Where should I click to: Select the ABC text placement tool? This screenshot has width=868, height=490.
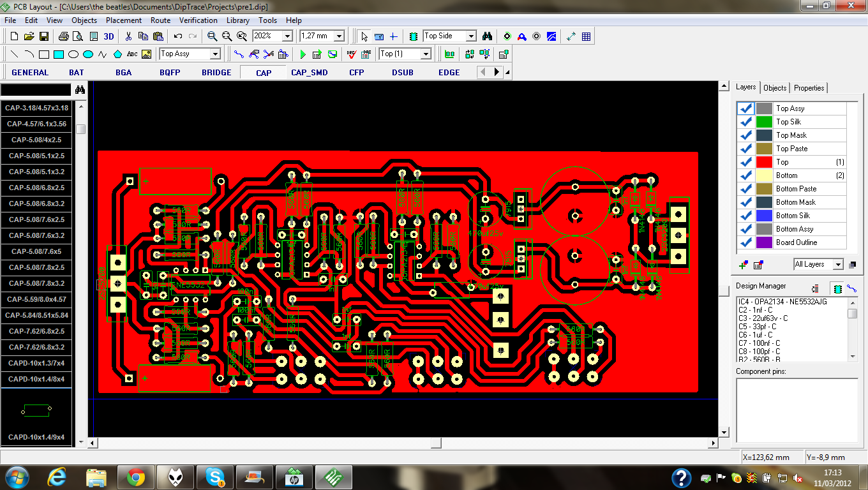(131, 54)
